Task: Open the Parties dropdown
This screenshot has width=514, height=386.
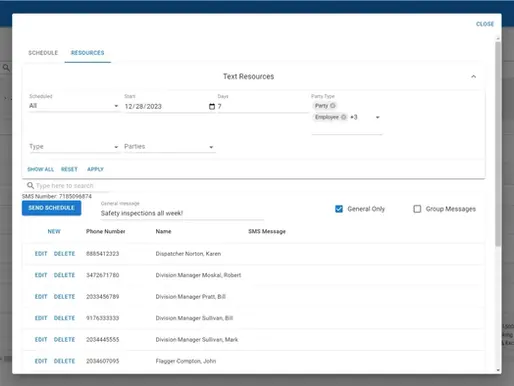Action: pos(169,147)
